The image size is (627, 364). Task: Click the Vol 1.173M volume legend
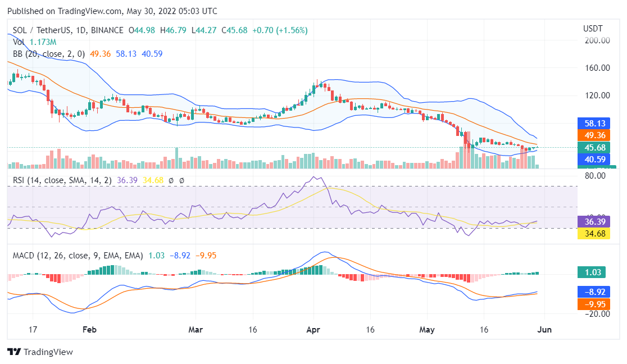pos(34,42)
